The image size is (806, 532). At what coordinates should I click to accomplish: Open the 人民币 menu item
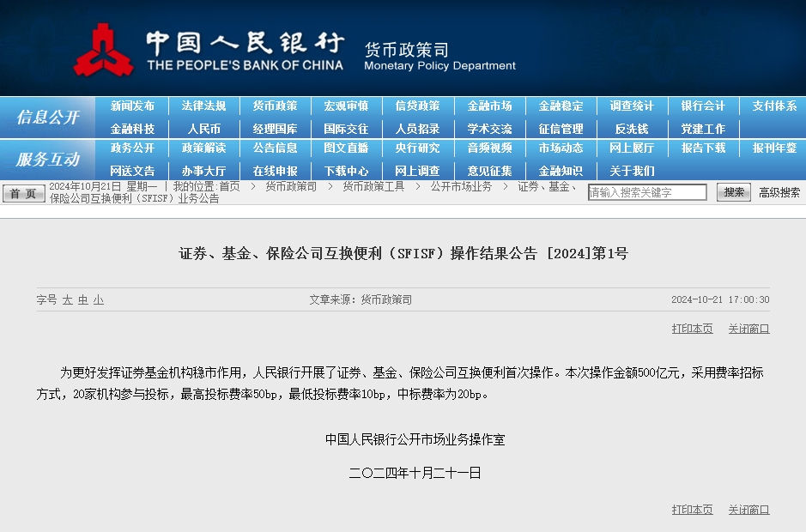[203, 129]
